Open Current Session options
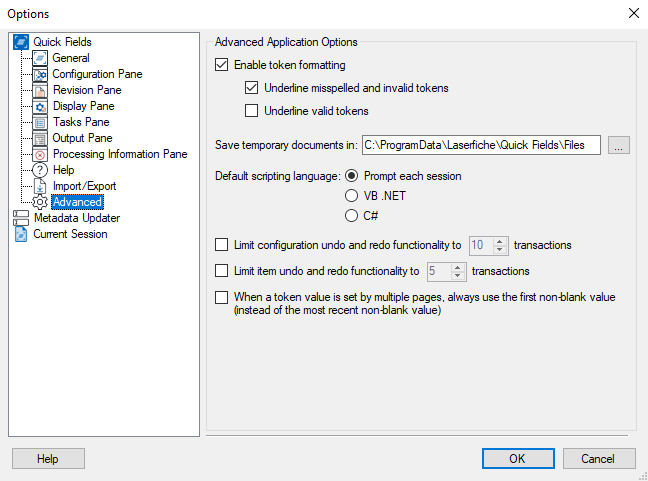Image resolution: width=648 pixels, height=481 pixels. click(70, 234)
